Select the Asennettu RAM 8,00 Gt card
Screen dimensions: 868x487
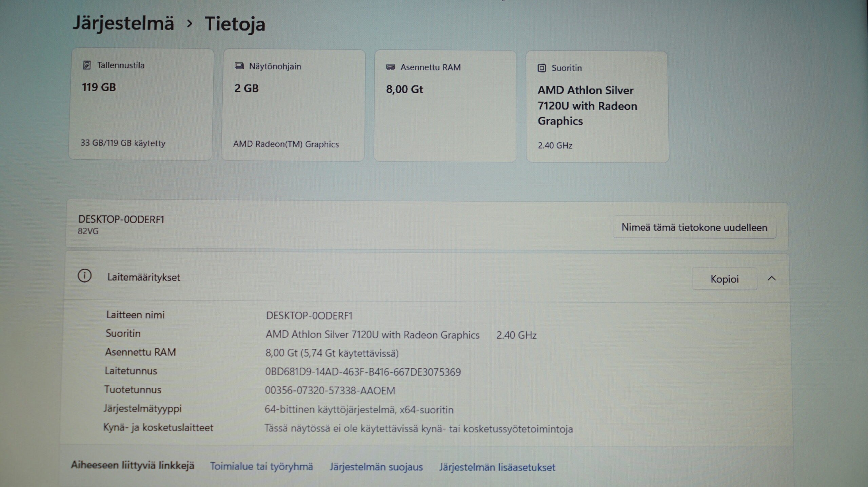(x=445, y=106)
